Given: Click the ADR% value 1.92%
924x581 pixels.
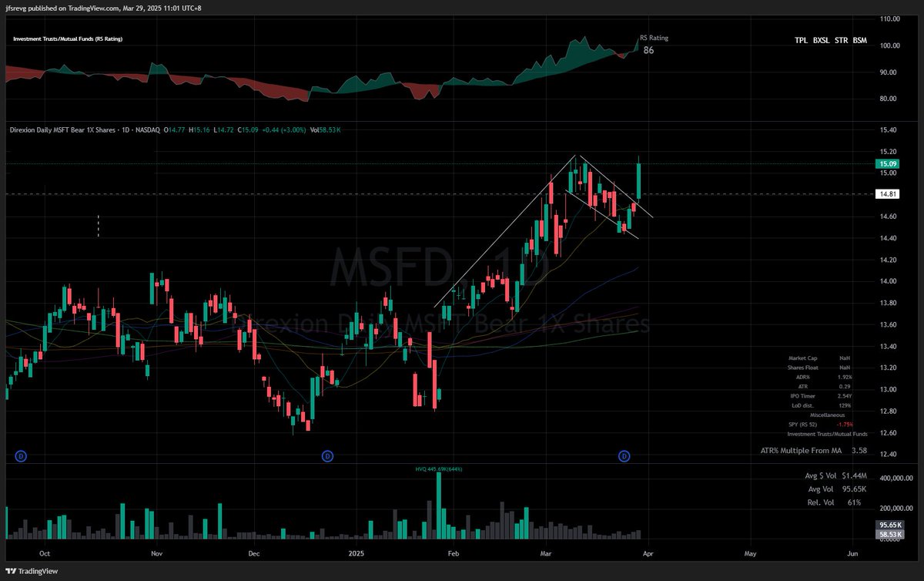Looking at the screenshot, I should click(846, 377).
